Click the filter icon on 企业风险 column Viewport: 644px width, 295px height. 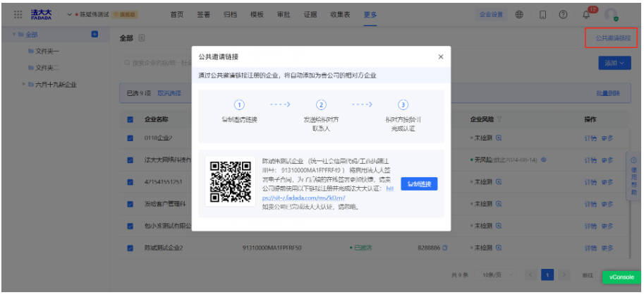coord(499,119)
